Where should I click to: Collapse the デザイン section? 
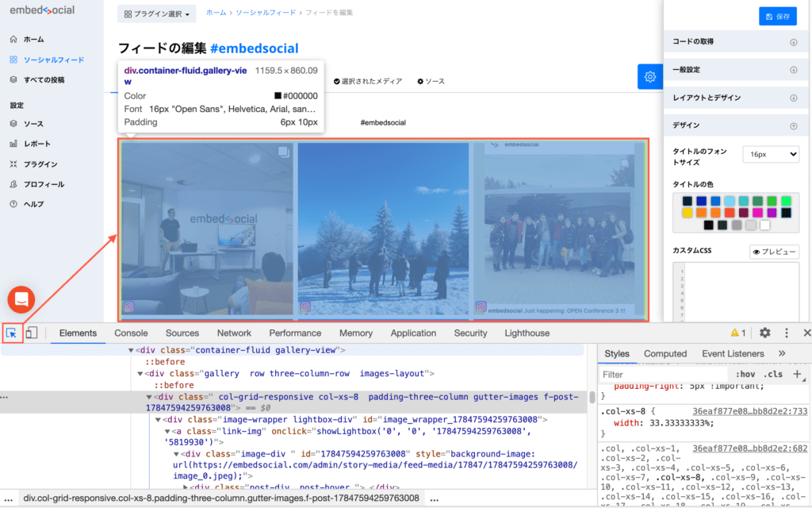[x=735, y=125]
